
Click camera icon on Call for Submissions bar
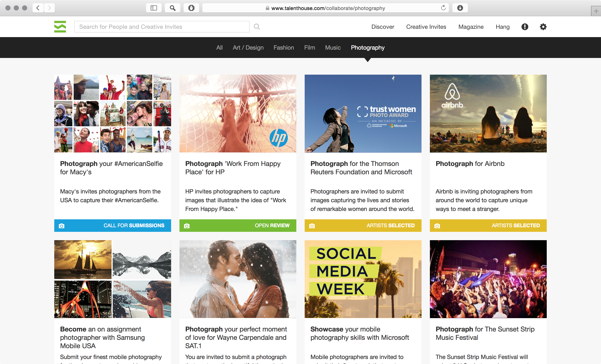point(62,226)
